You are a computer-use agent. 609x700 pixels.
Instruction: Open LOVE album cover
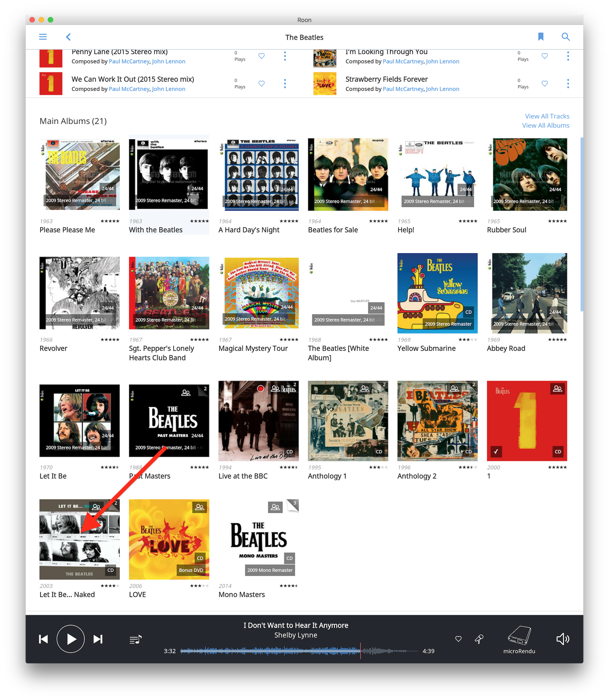[x=169, y=539]
